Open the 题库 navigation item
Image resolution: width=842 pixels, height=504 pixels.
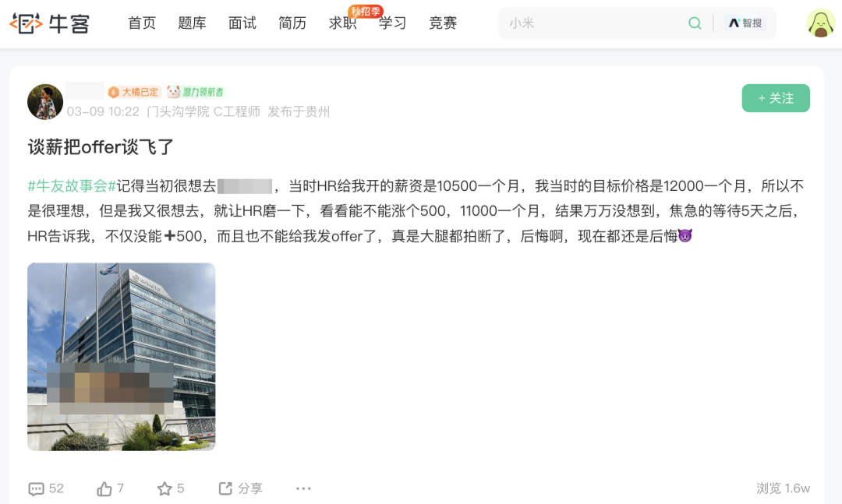(x=192, y=23)
